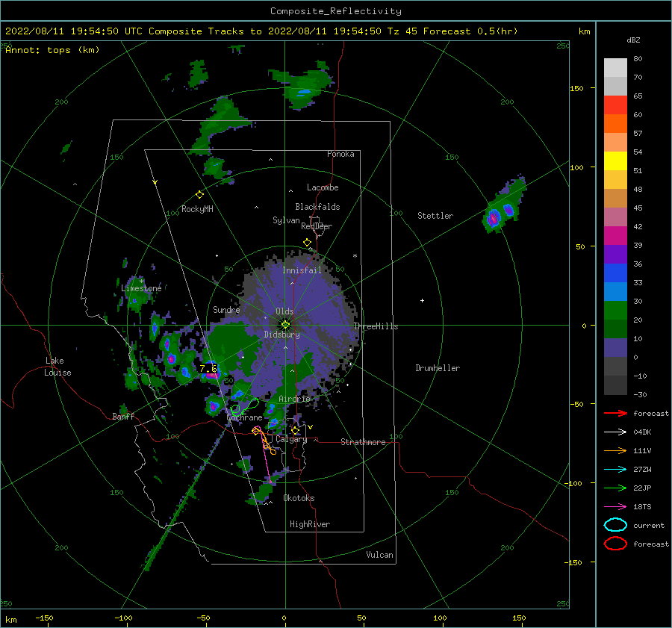The width and height of the screenshot is (672, 628).
Task: Click the yellow diamond marker near RockyMH
Action: coord(199,195)
